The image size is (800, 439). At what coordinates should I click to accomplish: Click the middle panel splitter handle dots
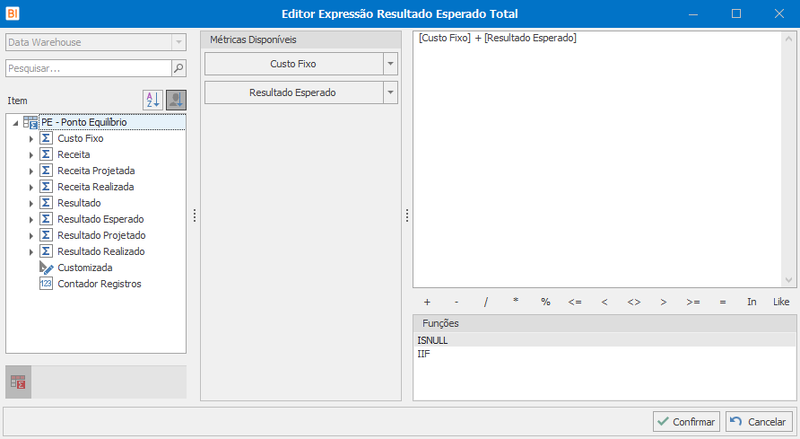(x=407, y=215)
